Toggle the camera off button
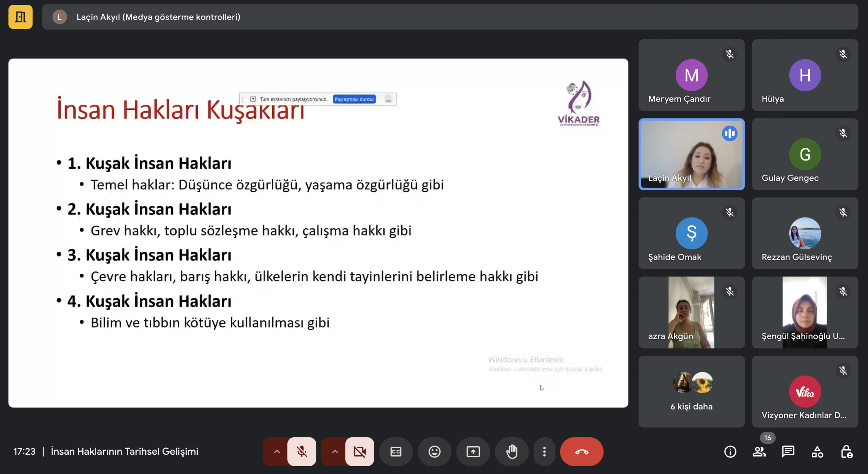Viewport: 868px width, 474px height. coord(359,452)
